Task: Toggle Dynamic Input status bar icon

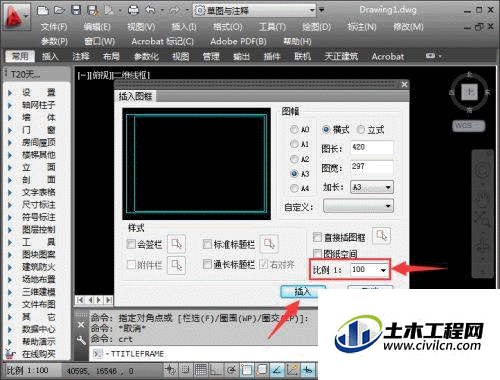Action: (x=308, y=370)
